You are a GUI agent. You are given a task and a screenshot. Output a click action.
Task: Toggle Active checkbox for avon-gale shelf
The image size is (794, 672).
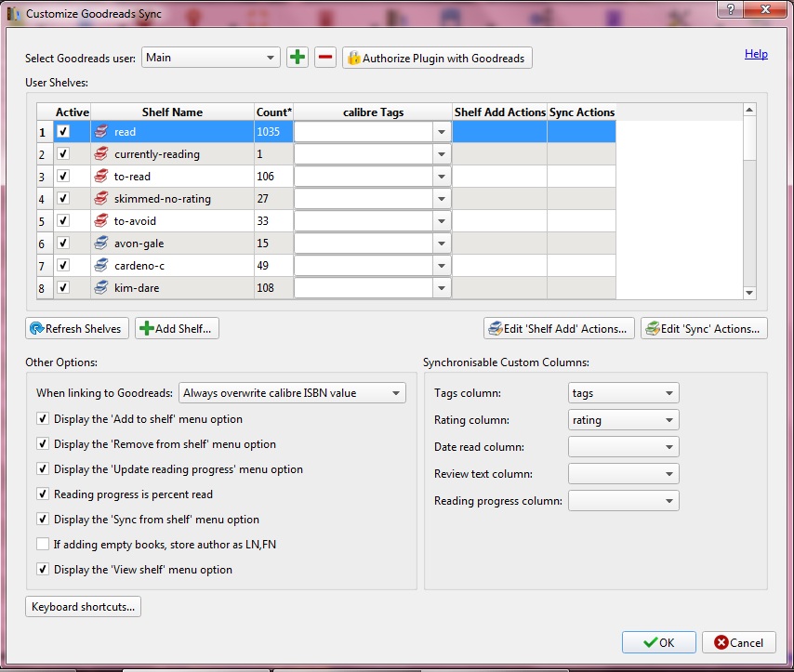pos(63,244)
